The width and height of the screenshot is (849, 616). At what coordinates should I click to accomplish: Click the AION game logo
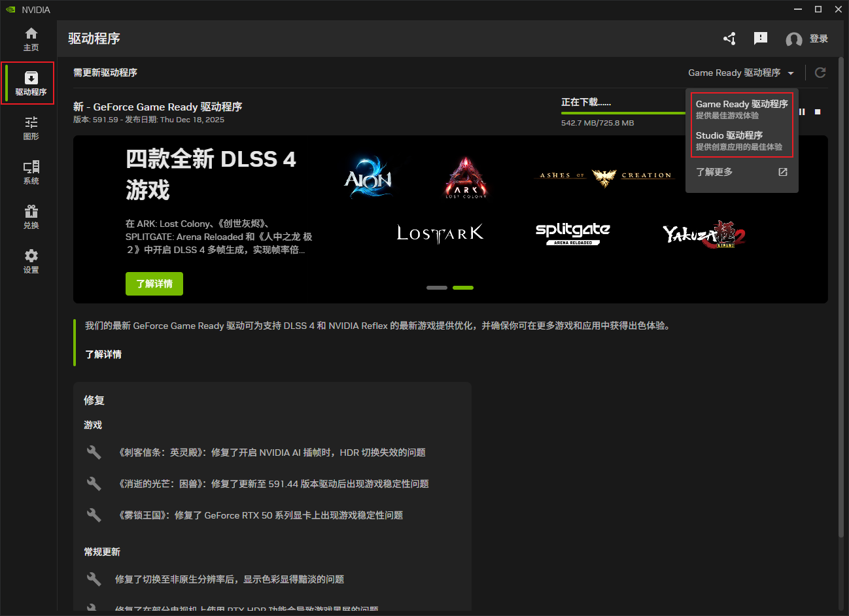[368, 177]
